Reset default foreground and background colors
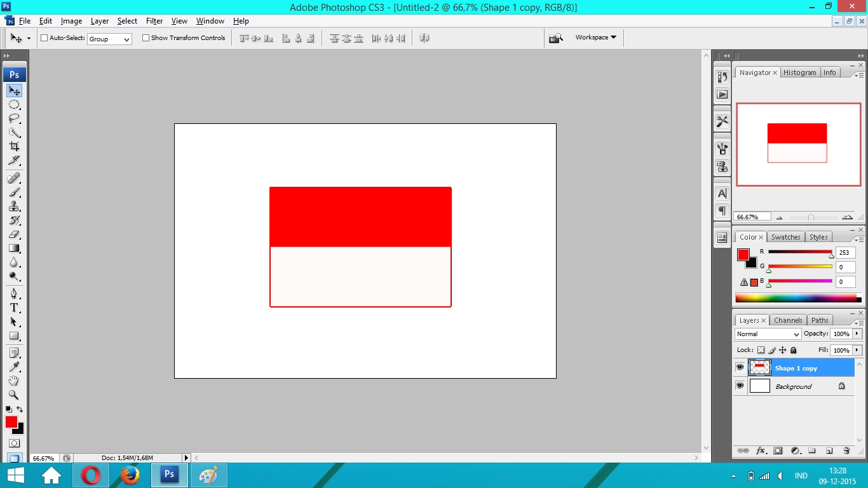 8,409
